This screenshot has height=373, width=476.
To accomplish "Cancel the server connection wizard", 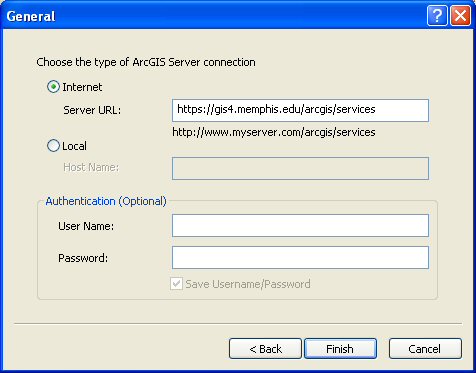I will point(425,349).
